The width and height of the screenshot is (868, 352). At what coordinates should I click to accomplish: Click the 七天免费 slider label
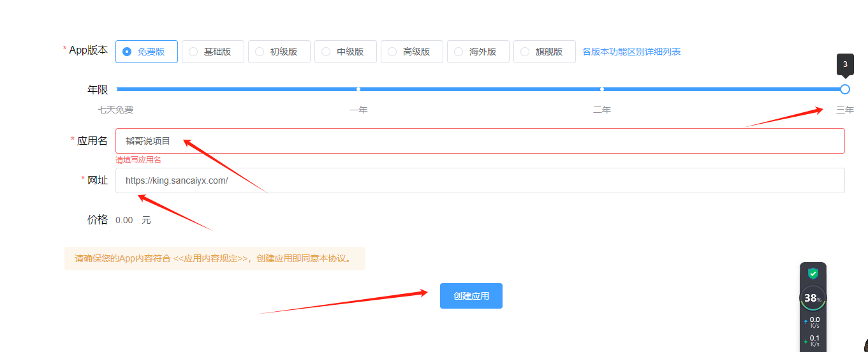(115, 110)
